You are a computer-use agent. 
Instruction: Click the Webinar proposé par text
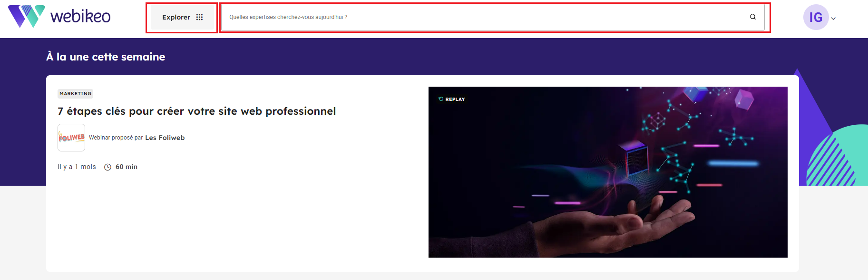[116, 138]
